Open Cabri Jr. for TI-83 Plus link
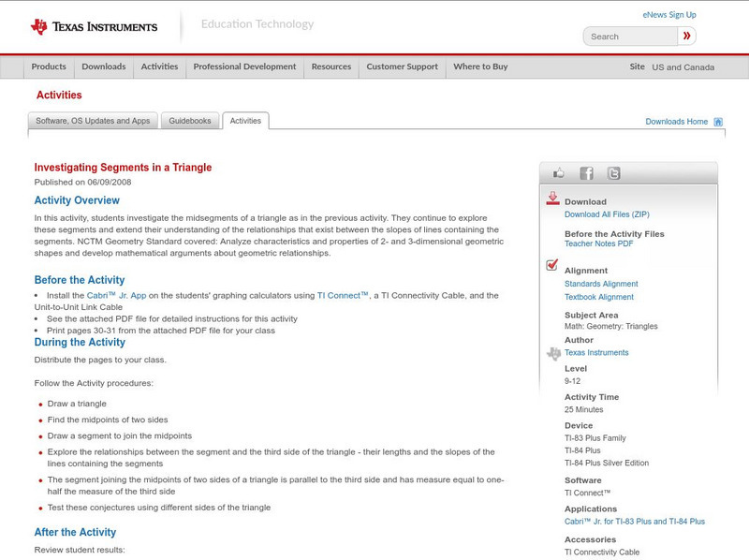Screen dimensions: 749x560 635,522
